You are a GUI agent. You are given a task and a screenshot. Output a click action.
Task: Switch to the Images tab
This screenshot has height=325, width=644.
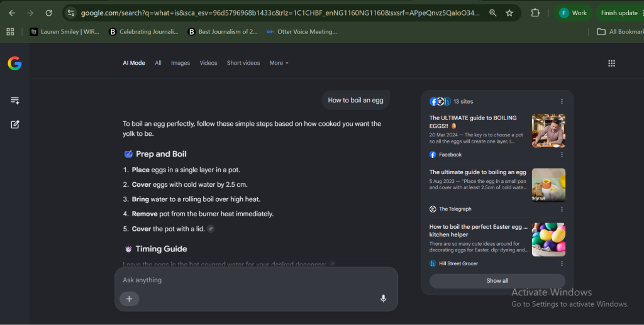click(x=180, y=63)
